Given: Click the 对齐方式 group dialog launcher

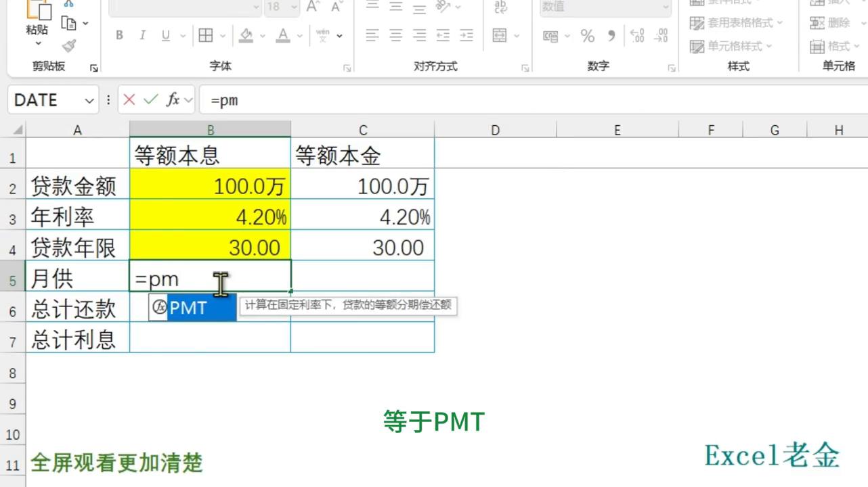Looking at the screenshot, I should coord(525,67).
